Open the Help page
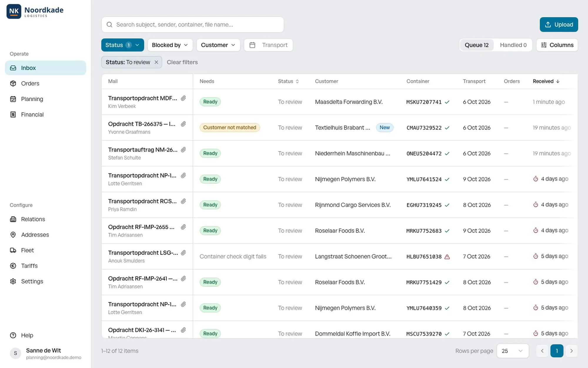This screenshot has width=588, height=368. (x=46, y=335)
